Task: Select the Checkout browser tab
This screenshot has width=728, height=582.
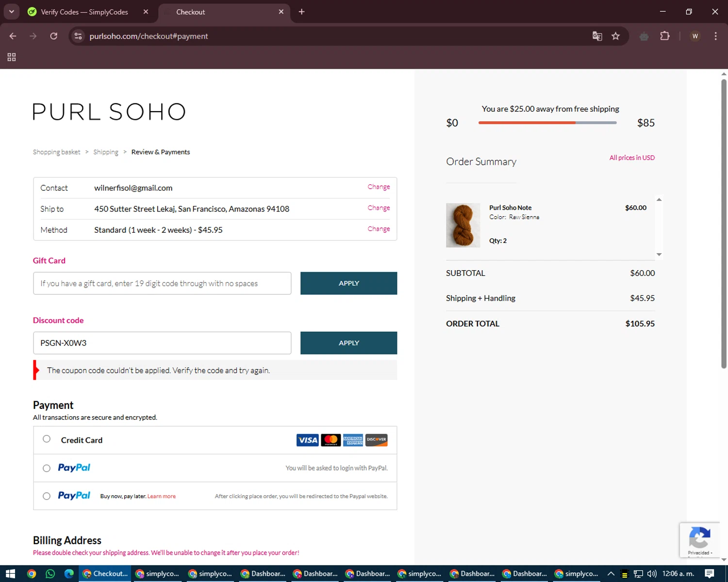Action: [x=224, y=12]
